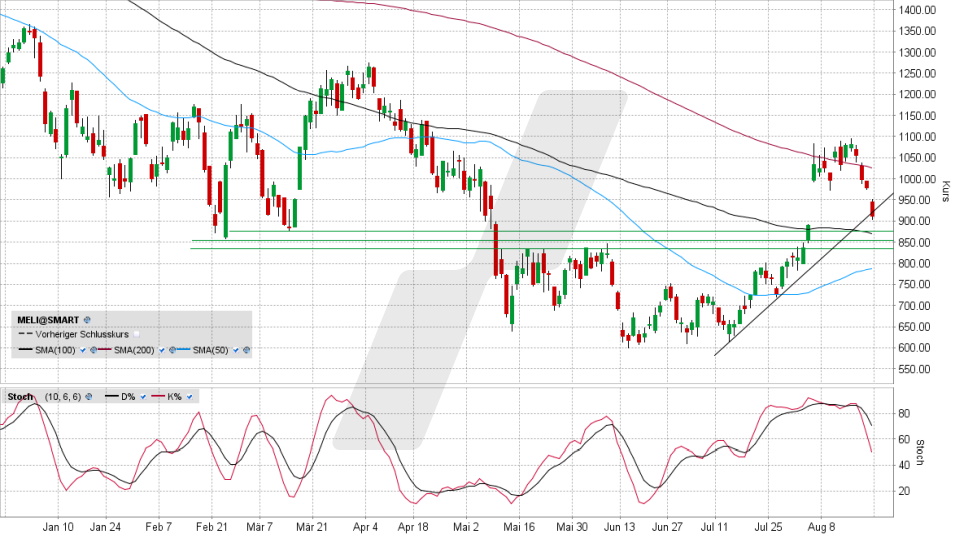
Task: Click the Mai 16 date label
Action: coord(519,527)
